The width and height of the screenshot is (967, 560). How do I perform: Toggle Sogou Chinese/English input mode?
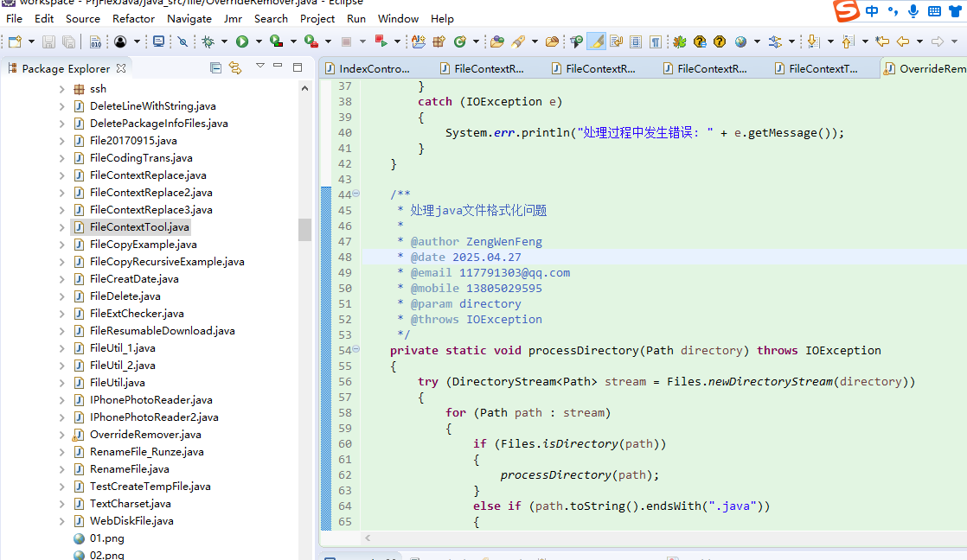(871, 11)
